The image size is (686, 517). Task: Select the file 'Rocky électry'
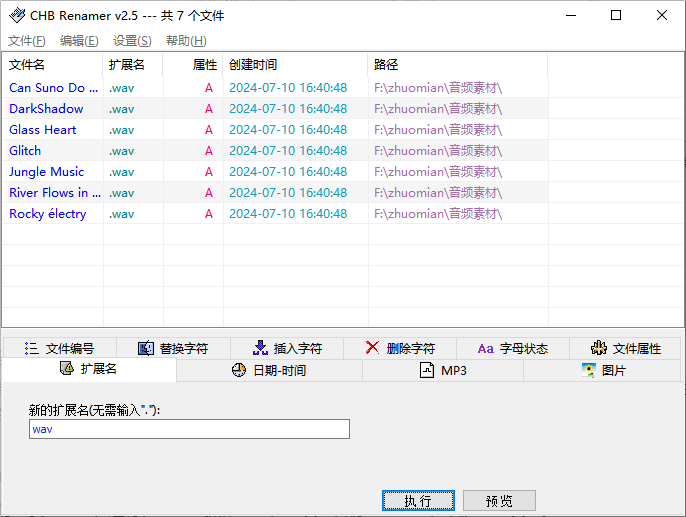(x=48, y=213)
